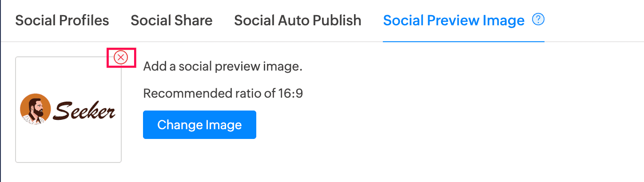Click the 'Recommended ratio of 16:9' text
This screenshot has width=644, height=182.
tap(223, 93)
